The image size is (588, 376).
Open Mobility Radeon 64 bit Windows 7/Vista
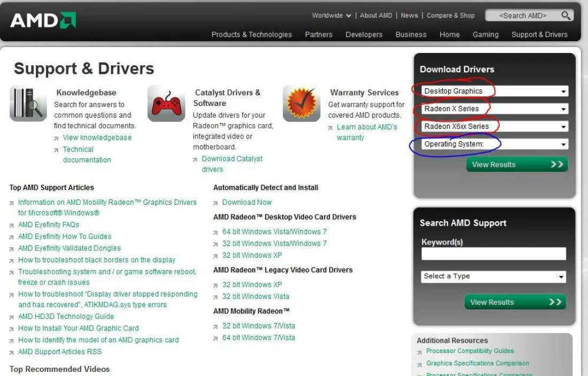[258, 337]
